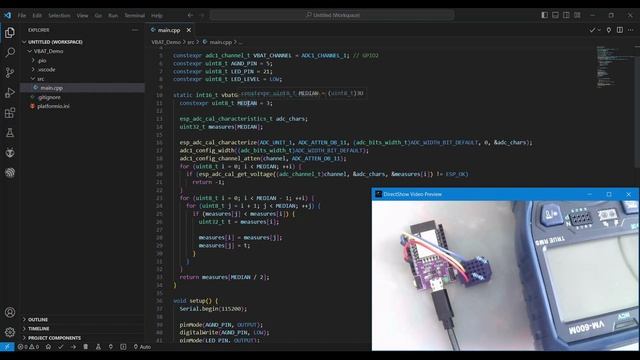Select the main.cpp editor tab
The image size is (640, 360).
[169, 30]
